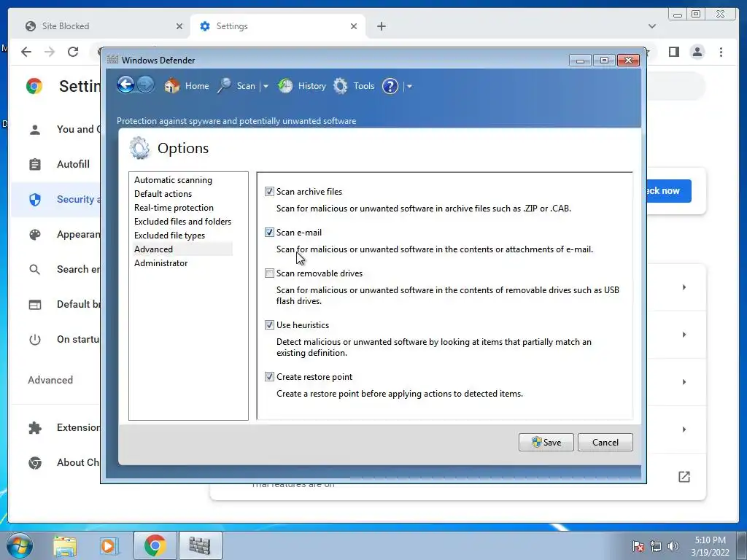Close the Settings tab in Chrome
The width and height of the screenshot is (747, 560).
[x=354, y=26]
